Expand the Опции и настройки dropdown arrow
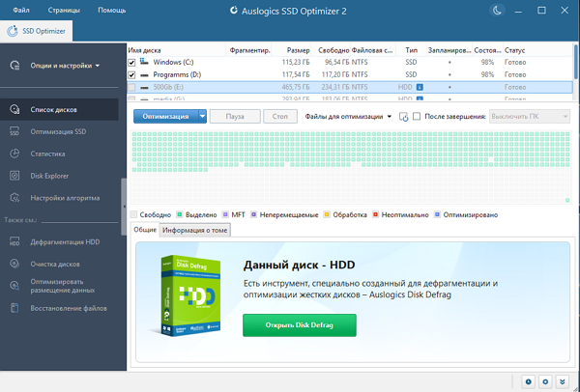 98,66
